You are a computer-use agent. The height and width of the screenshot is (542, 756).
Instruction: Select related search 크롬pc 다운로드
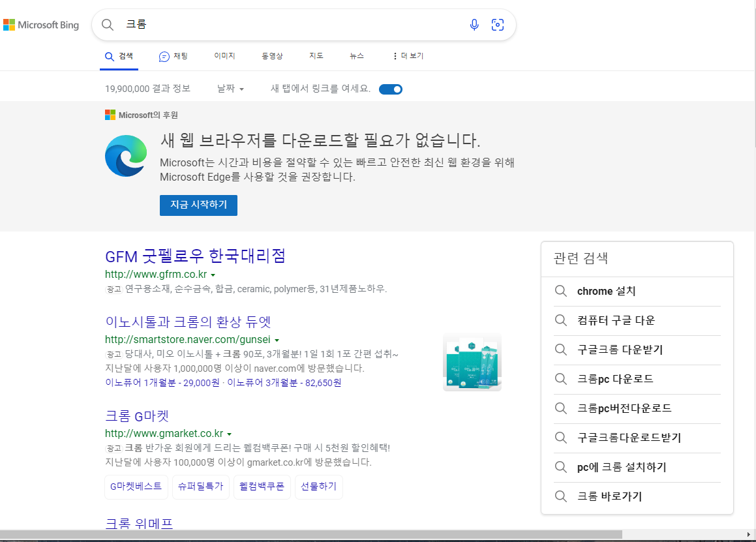pyautogui.click(x=615, y=379)
